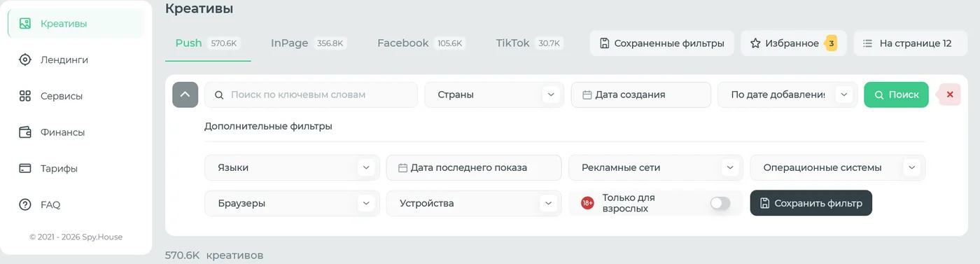Screen dimensions: 980x264
Task: Click the Операционные системы chevron
Action: (x=911, y=167)
